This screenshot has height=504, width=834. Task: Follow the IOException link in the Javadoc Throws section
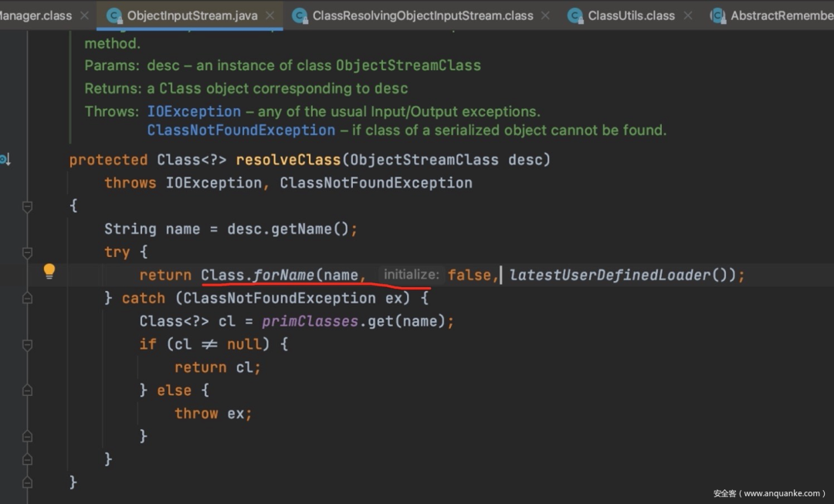194,112
